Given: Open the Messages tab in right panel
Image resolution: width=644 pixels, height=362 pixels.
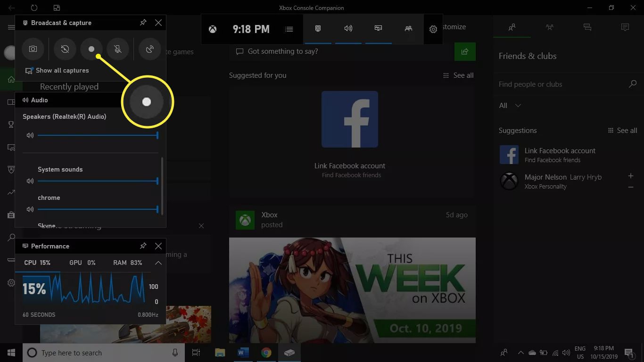Looking at the screenshot, I should pyautogui.click(x=587, y=27).
